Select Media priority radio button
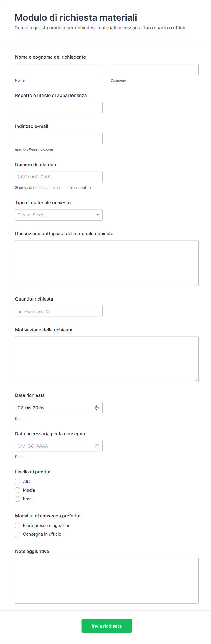The image size is (211, 644). [17, 490]
